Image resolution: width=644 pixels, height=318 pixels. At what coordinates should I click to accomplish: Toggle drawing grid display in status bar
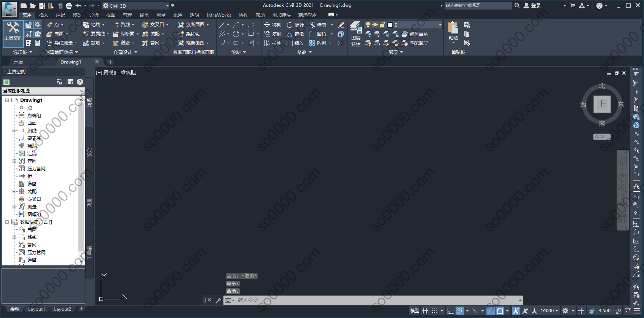(425, 311)
